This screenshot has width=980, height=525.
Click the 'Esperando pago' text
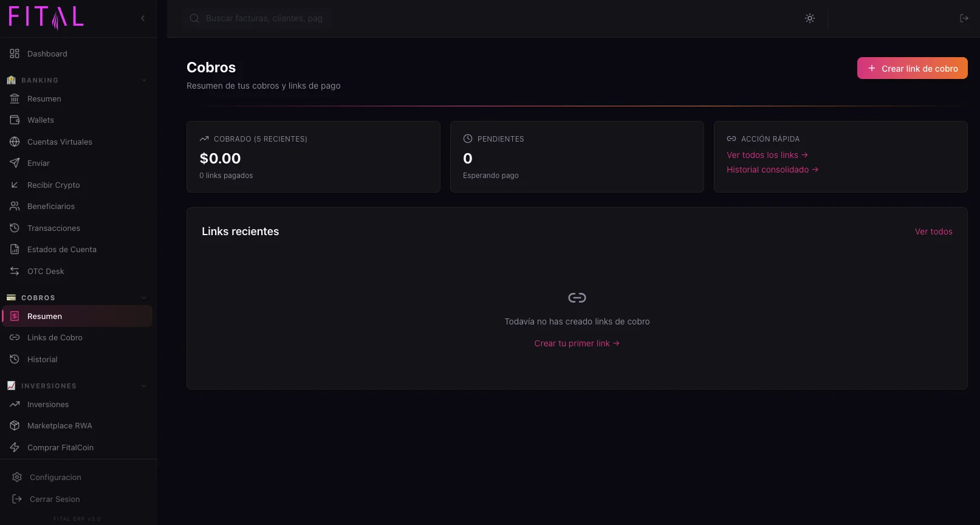(491, 176)
